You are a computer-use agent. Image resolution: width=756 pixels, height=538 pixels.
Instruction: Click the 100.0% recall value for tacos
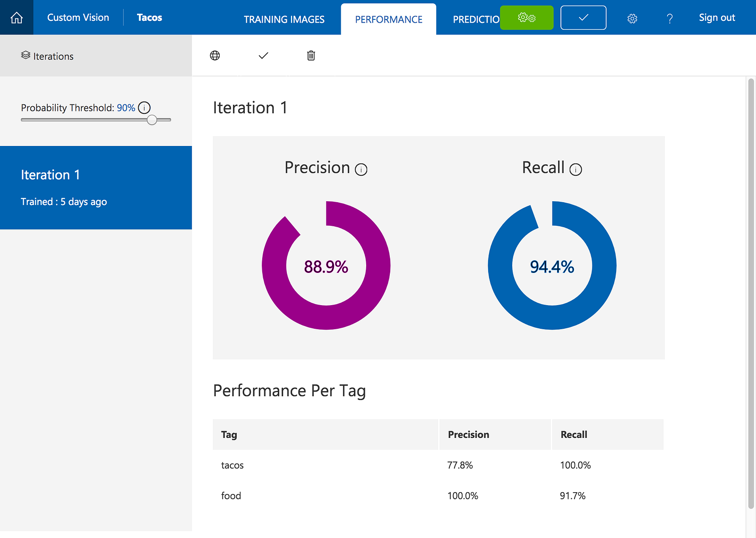576,465
